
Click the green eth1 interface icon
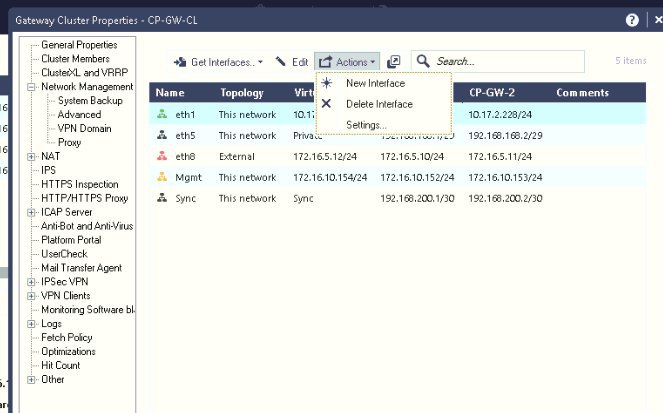(x=162, y=114)
